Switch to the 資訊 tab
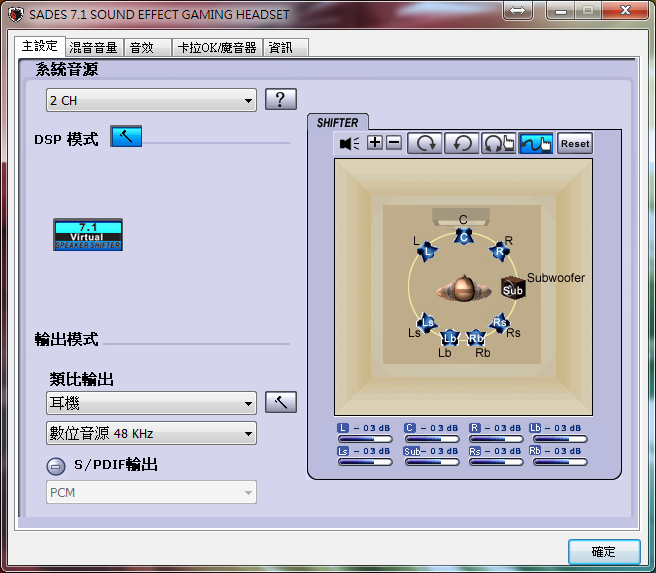 coord(286,47)
